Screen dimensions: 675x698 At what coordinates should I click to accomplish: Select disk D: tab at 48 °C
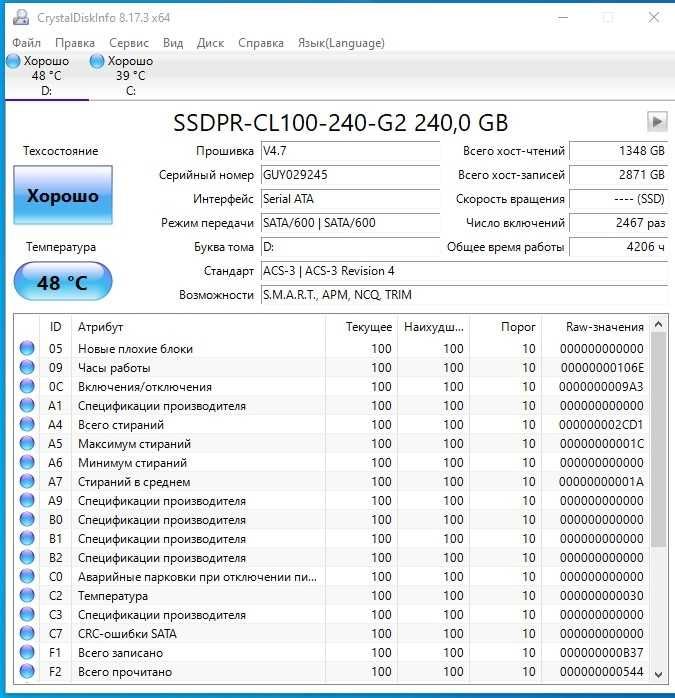[46, 76]
